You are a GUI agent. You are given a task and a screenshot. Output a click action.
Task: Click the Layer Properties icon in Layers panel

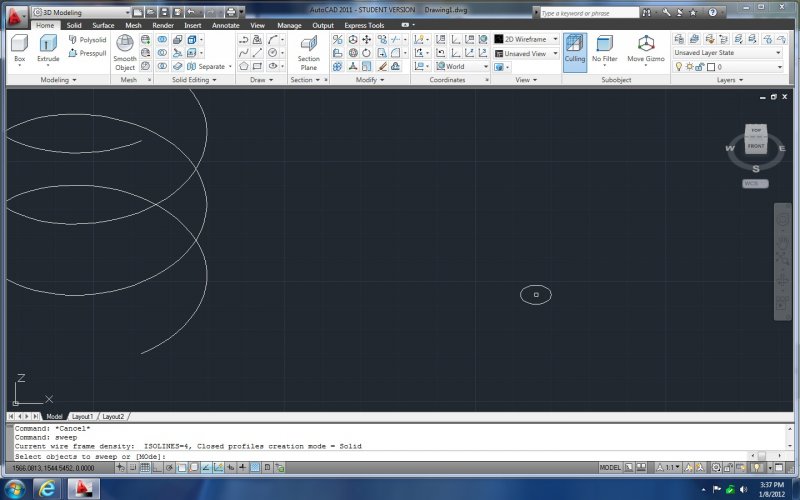pos(679,39)
